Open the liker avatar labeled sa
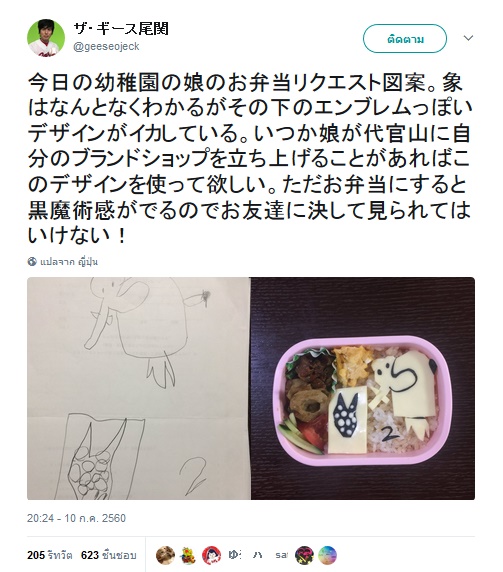 [x=281, y=555]
